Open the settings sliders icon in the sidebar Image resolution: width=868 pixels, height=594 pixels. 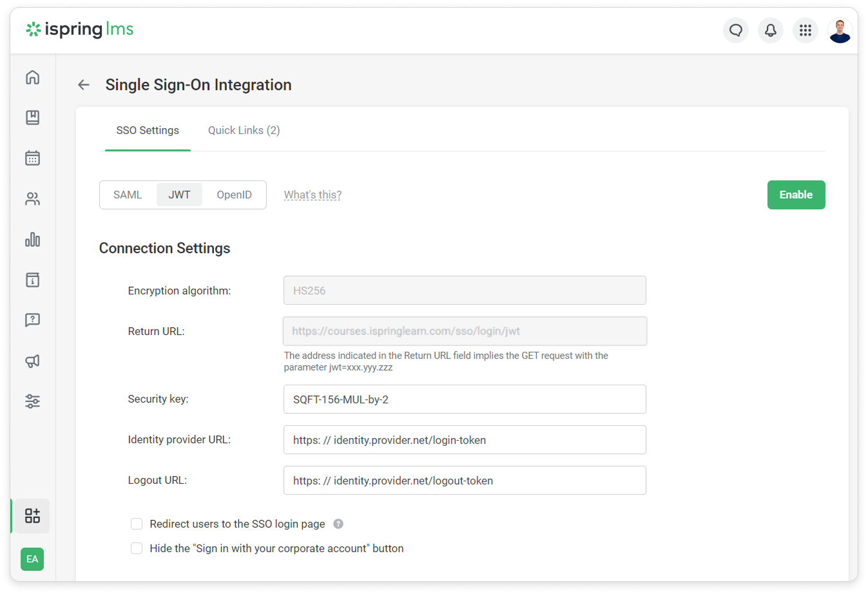(32, 401)
